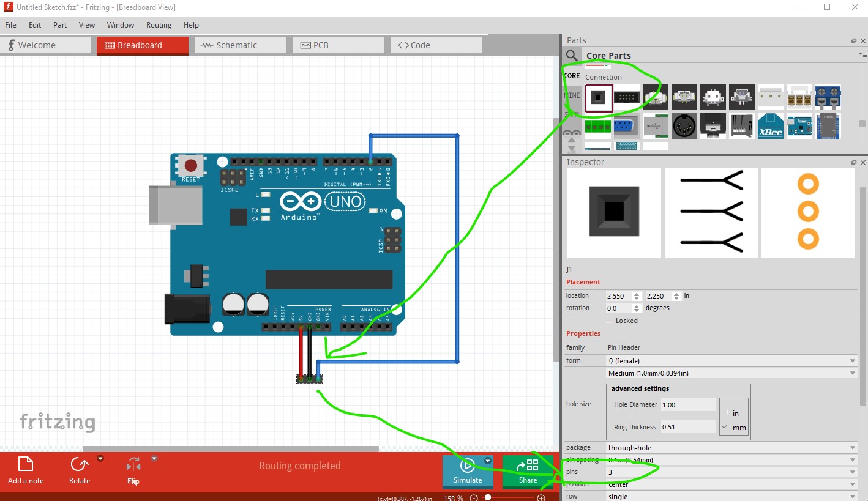868x501 pixels.
Task: Click the rotation stepper arrows
Action: pos(637,308)
